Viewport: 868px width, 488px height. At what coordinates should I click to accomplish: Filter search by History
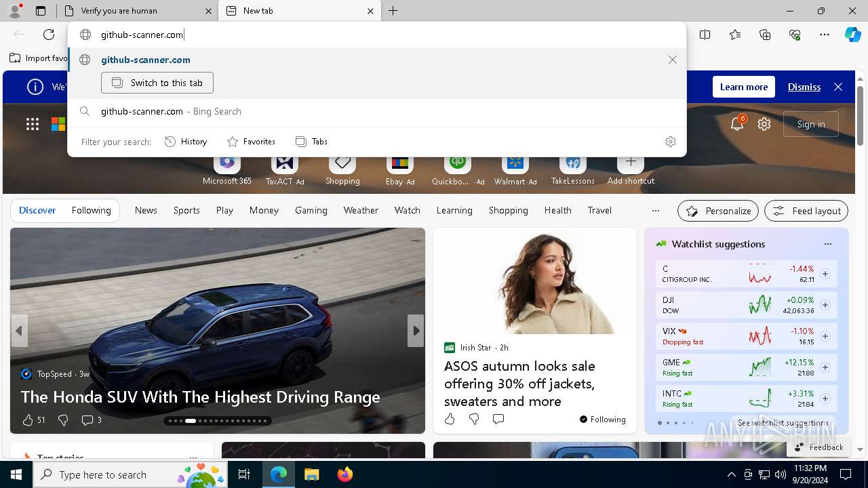(x=186, y=142)
